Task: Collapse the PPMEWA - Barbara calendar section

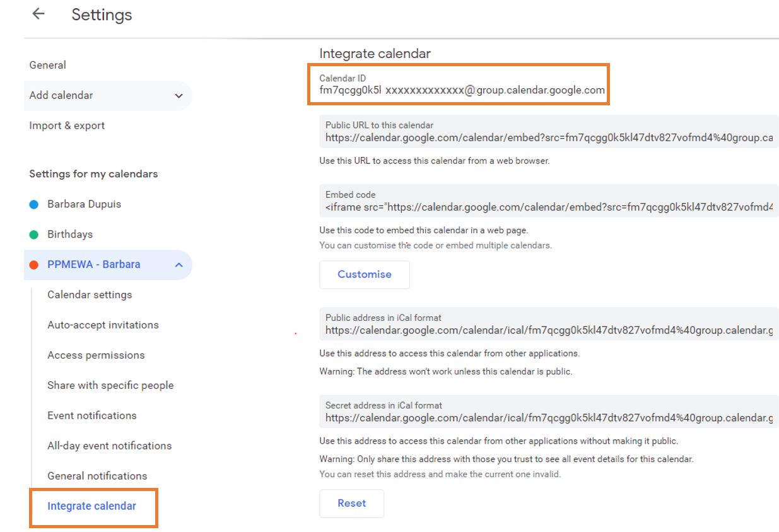Action: pos(179,265)
